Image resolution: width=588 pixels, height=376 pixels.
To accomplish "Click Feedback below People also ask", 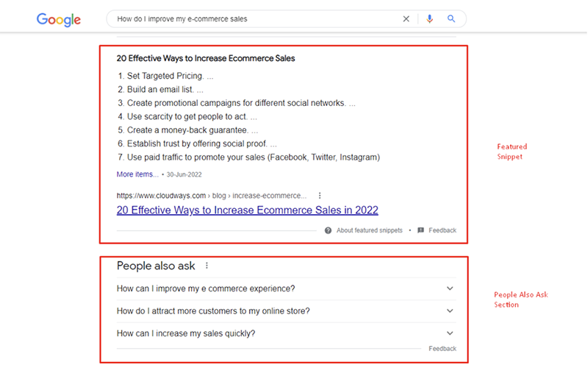I will tap(442, 349).
